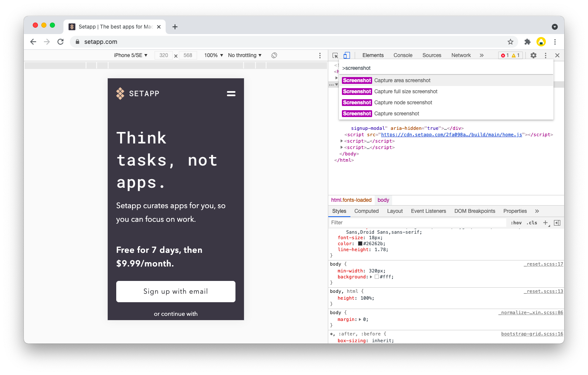588x375 pixels.
Task: Open the _reset.scss:13 source link
Action: pyautogui.click(x=543, y=292)
